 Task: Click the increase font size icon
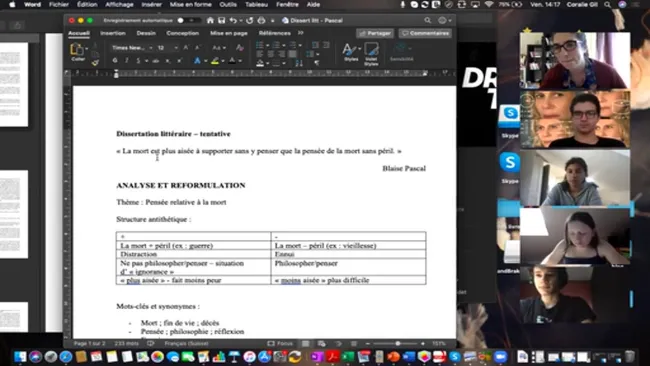tap(186, 48)
